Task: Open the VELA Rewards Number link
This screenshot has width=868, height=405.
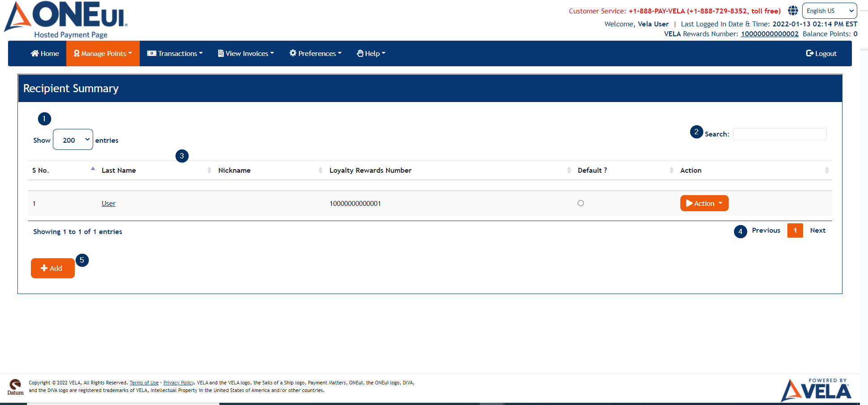Action: coord(769,34)
